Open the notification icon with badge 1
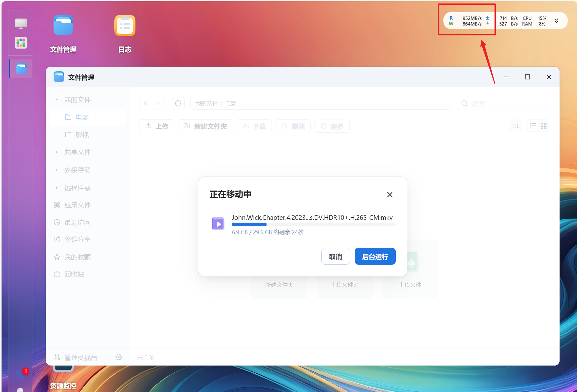This screenshot has height=392, width=577. pyautogui.click(x=21, y=374)
